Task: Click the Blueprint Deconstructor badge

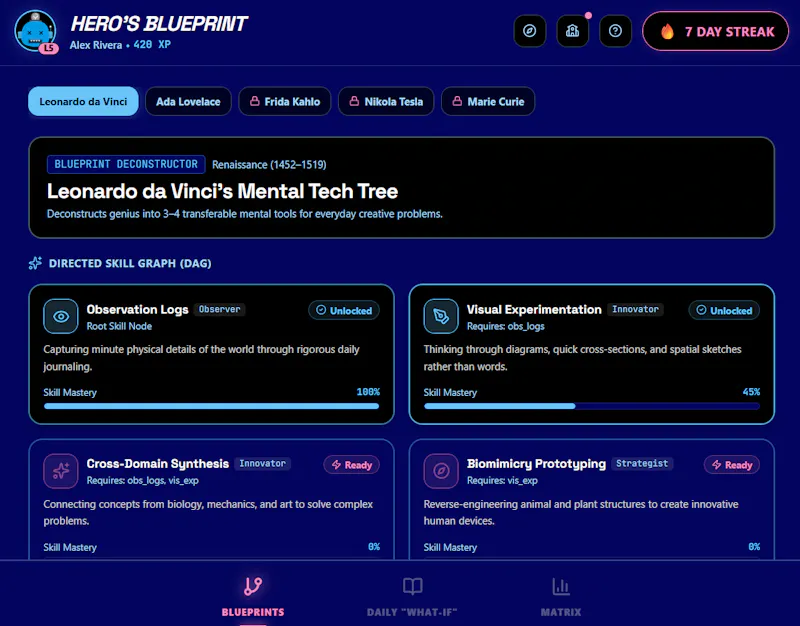Action: click(x=126, y=164)
